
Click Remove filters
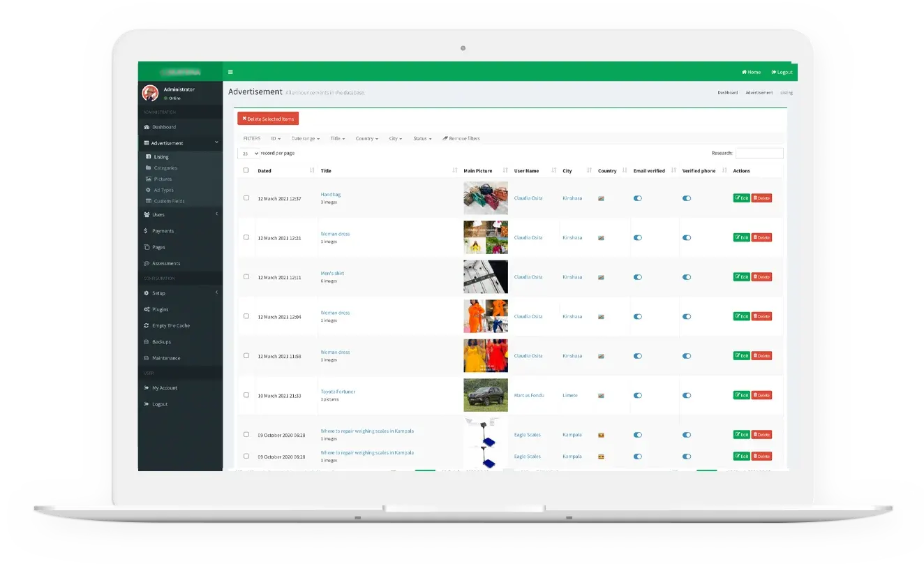(x=461, y=138)
